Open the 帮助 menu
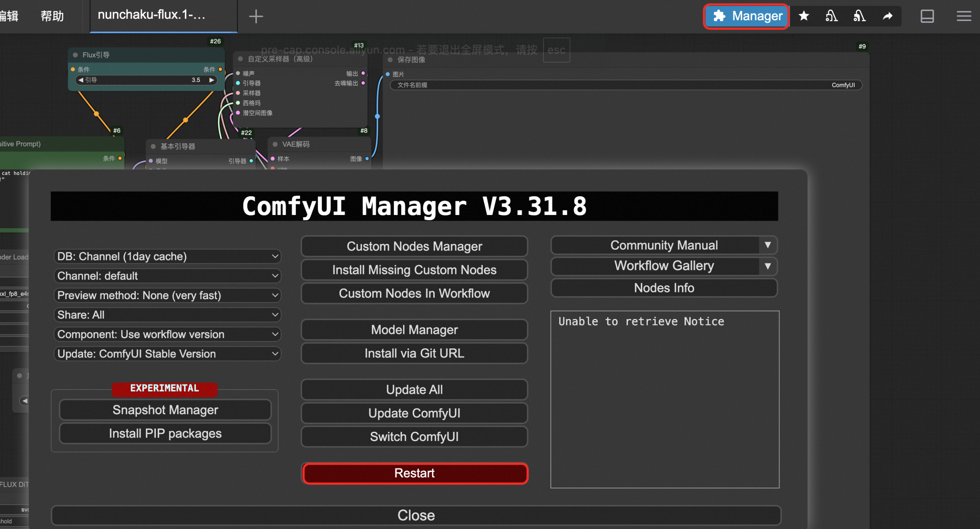Viewport: 980px width, 529px height. point(52,16)
